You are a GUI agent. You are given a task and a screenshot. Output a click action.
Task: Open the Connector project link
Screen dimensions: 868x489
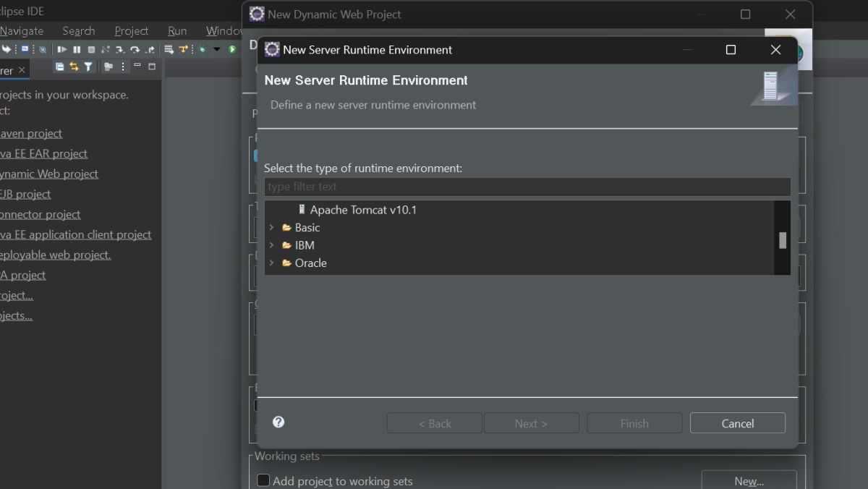click(41, 215)
